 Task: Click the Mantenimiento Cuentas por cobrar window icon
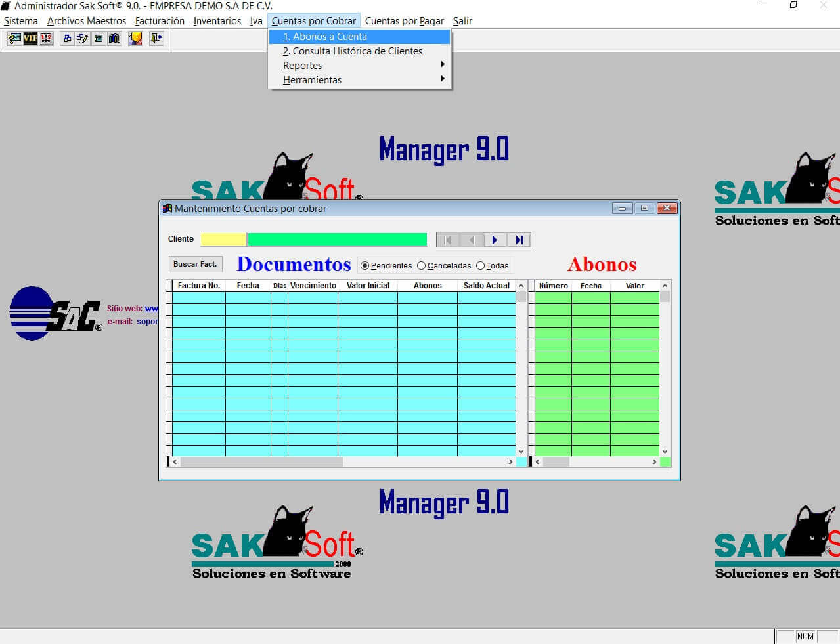pyautogui.click(x=167, y=209)
